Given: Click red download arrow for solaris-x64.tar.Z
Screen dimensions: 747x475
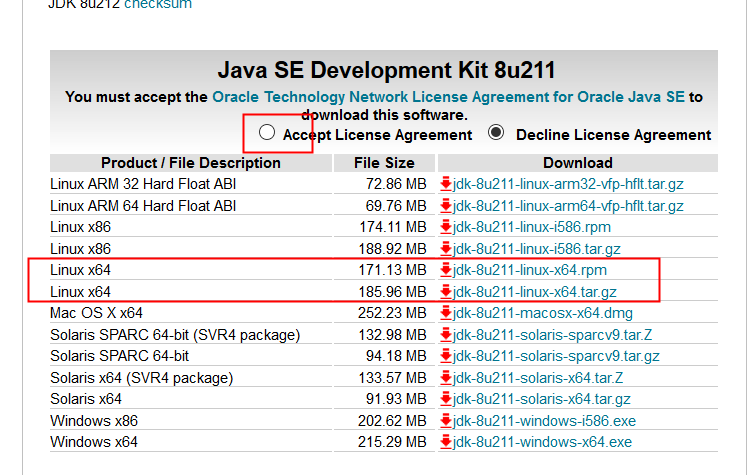Looking at the screenshot, I should point(446,378).
